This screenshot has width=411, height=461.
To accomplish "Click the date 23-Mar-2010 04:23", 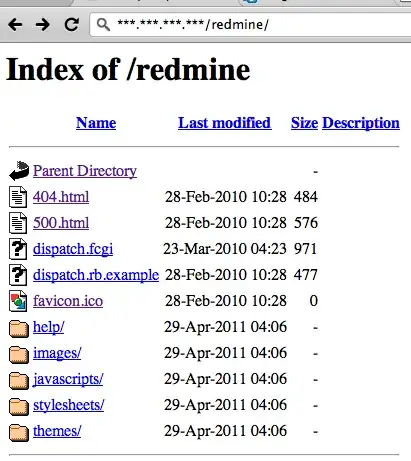I will click(225, 249).
